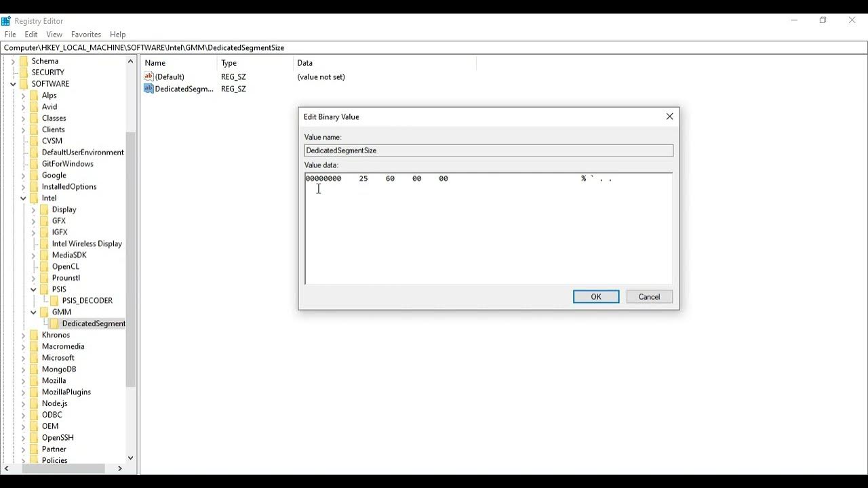Select the Prounstl key
Screen dimensions: 868x488
pos(66,278)
